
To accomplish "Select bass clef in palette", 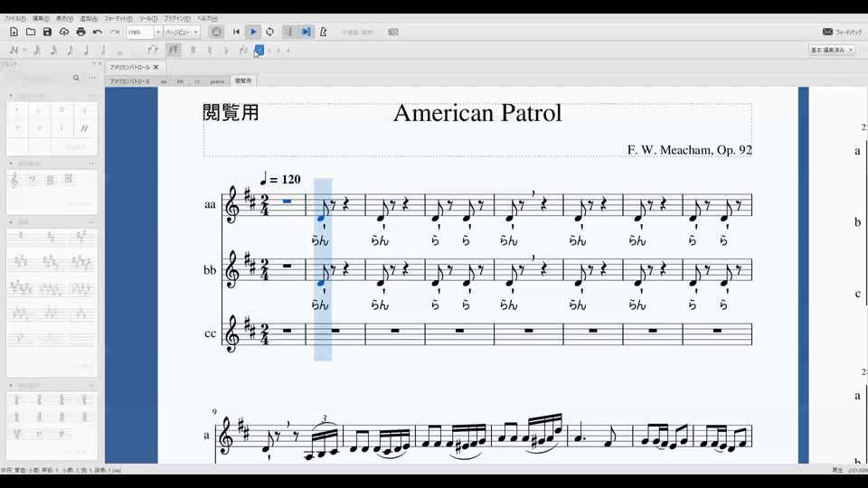I will tap(33, 179).
